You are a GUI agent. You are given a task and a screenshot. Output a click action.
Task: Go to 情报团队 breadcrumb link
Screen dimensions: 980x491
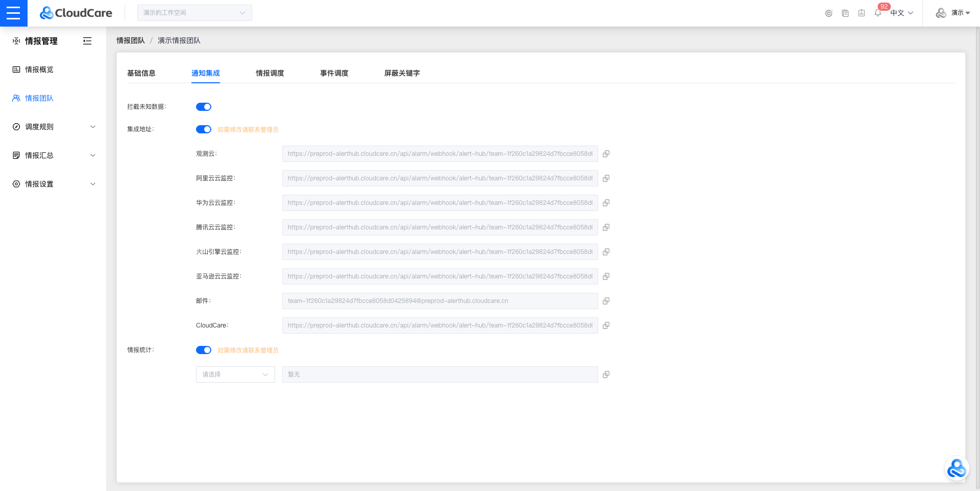coord(131,40)
